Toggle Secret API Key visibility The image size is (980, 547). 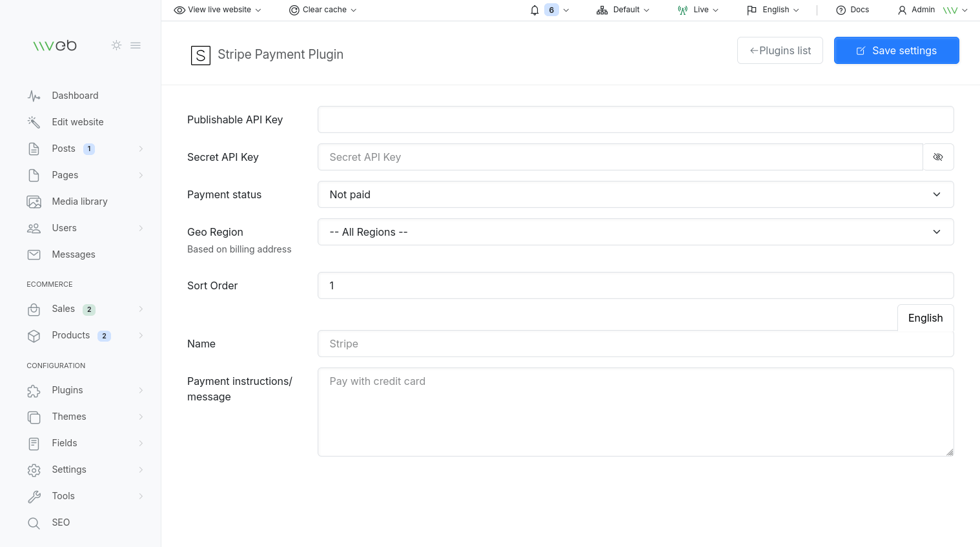pyautogui.click(x=938, y=157)
